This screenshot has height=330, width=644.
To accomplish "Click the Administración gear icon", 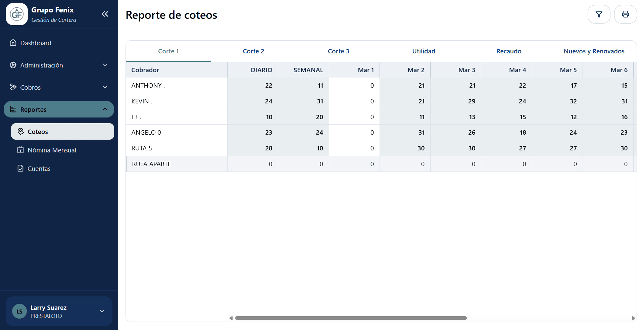I will [13, 65].
